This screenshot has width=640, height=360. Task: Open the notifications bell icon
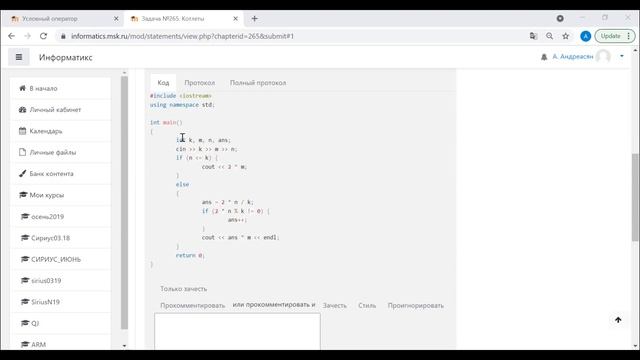click(544, 57)
